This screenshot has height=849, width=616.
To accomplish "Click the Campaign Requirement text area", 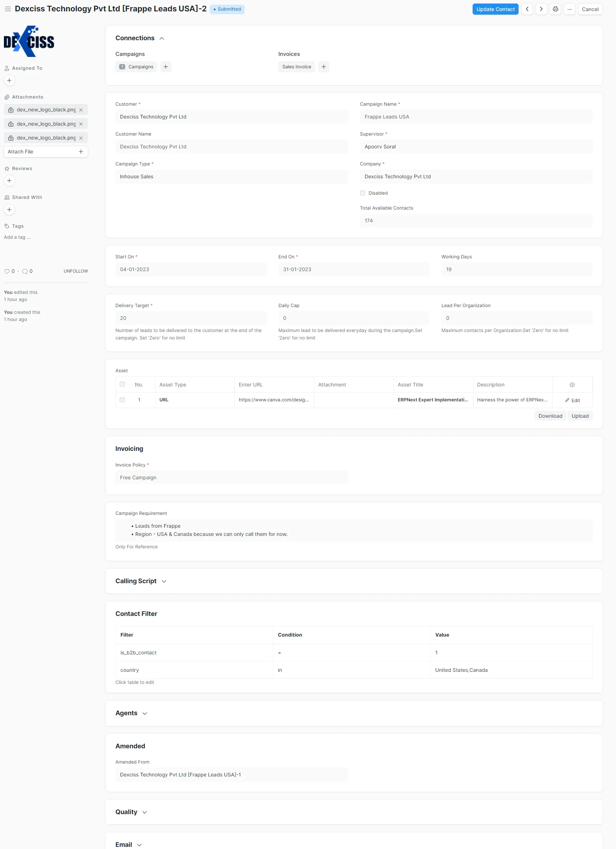I will pyautogui.click(x=354, y=530).
